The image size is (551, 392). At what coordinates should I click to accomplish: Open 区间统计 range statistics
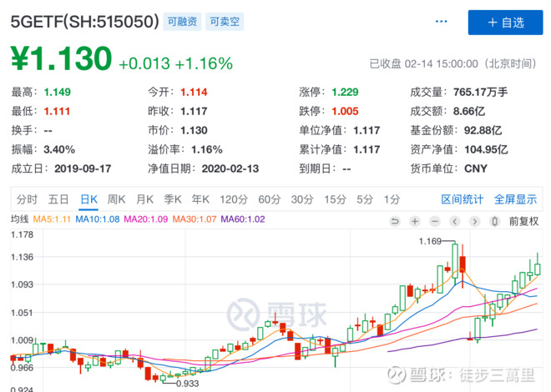coord(463,199)
